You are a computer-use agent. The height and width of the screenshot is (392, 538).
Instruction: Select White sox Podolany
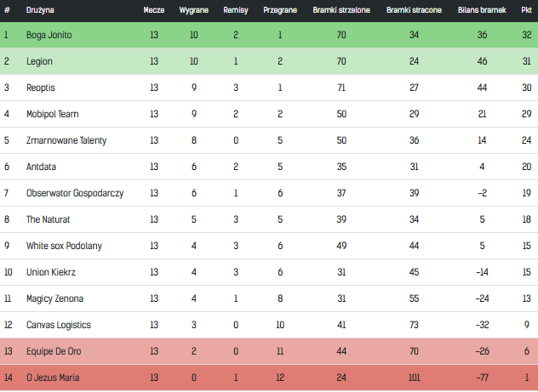(x=64, y=246)
